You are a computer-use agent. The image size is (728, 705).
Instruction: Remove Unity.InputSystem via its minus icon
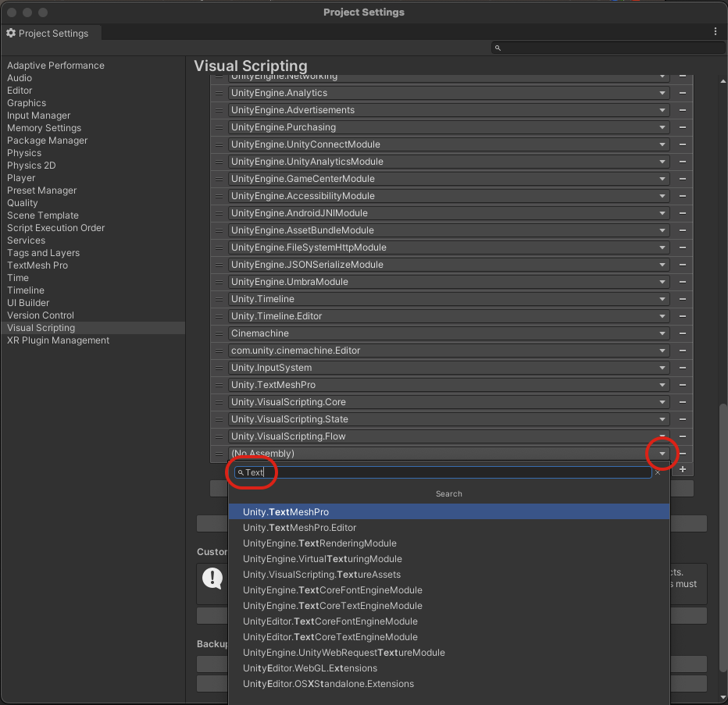pyautogui.click(x=681, y=368)
